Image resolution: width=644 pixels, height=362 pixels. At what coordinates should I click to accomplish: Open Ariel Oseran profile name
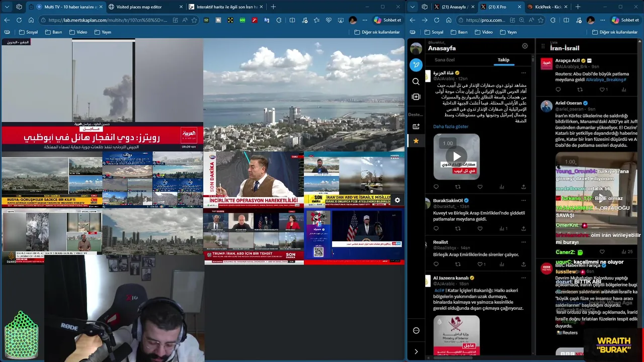pos(568,103)
